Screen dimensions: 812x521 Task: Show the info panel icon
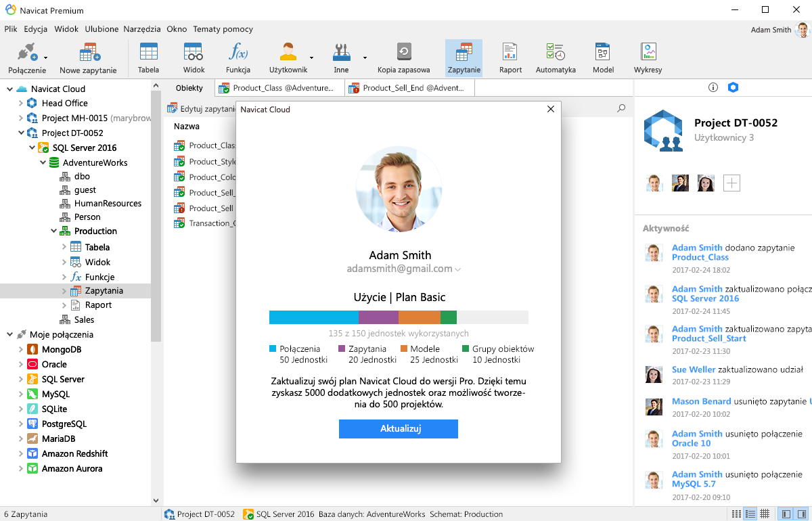tap(713, 87)
